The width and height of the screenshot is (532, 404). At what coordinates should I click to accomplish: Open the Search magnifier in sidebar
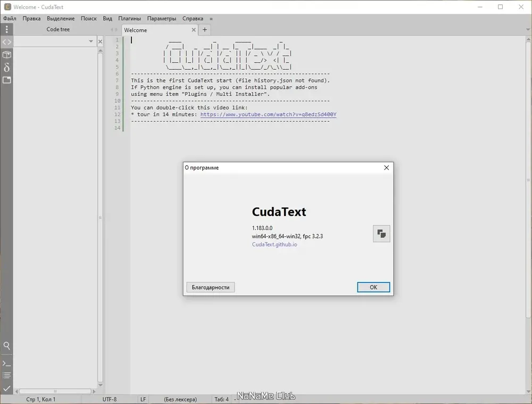[x=6, y=346]
